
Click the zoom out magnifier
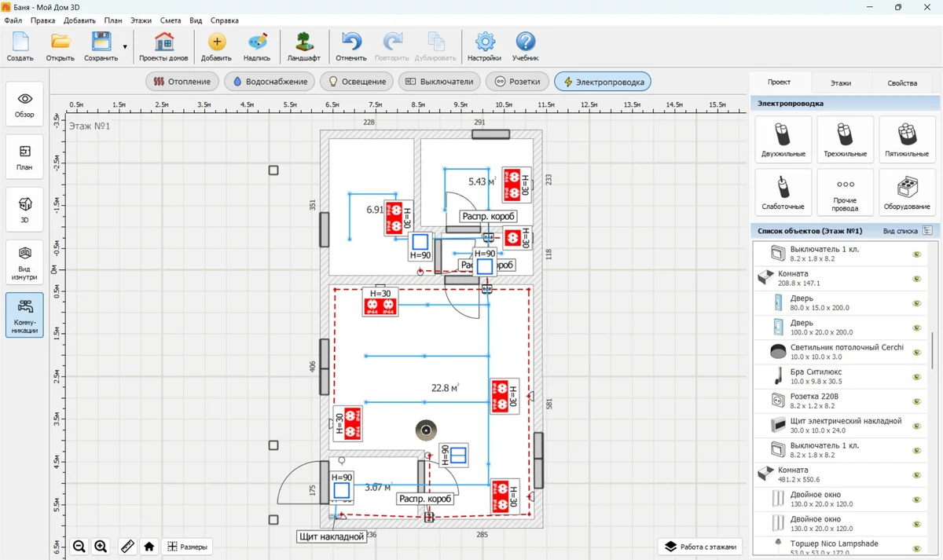coord(79,547)
